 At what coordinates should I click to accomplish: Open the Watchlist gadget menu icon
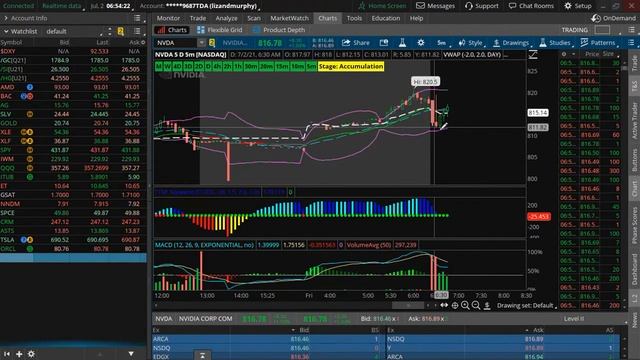pos(137,31)
